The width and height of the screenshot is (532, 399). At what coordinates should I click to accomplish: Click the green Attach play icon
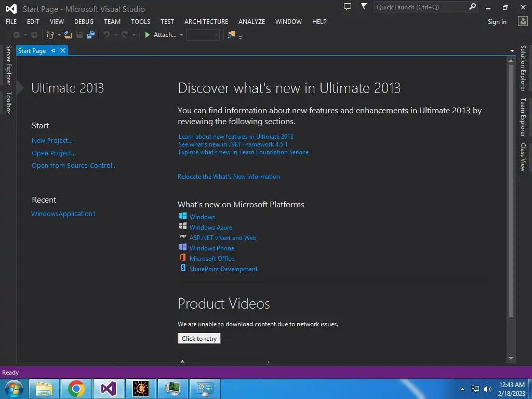pyautogui.click(x=147, y=35)
